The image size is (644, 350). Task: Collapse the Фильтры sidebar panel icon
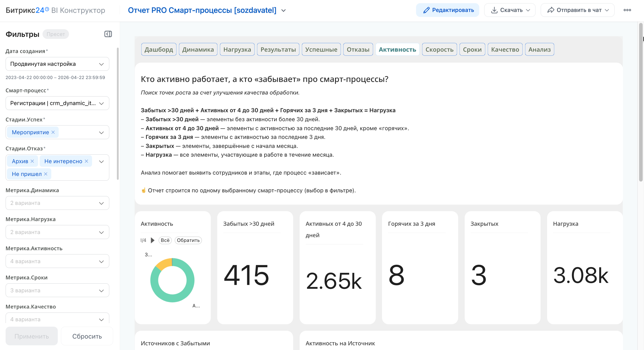click(x=108, y=34)
